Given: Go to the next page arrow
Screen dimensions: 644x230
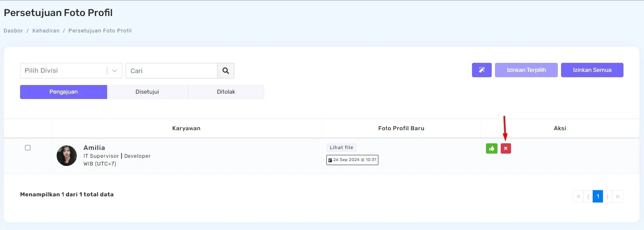Looking at the screenshot, I should point(607,196).
